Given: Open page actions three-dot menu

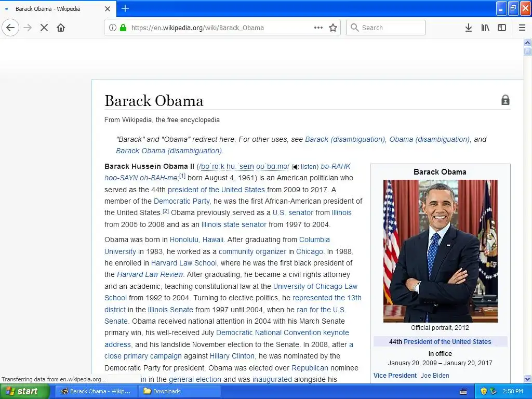Looking at the screenshot, I should point(318,28).
